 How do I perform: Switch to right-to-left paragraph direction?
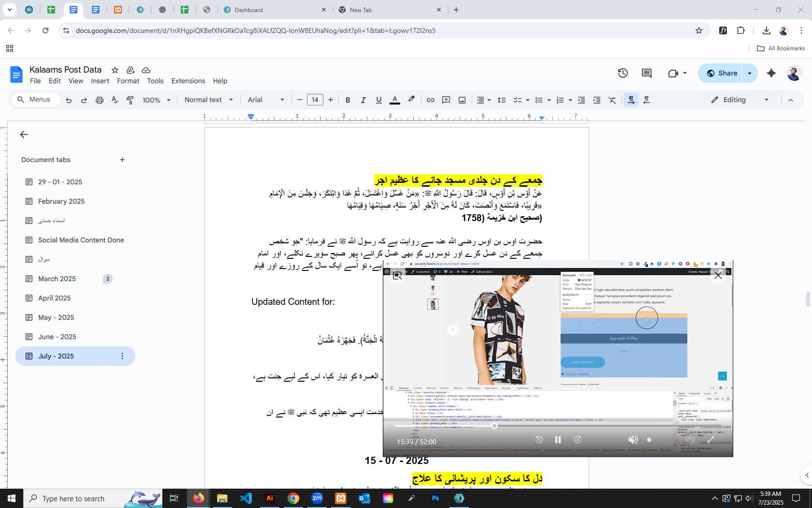coord(647,100)
